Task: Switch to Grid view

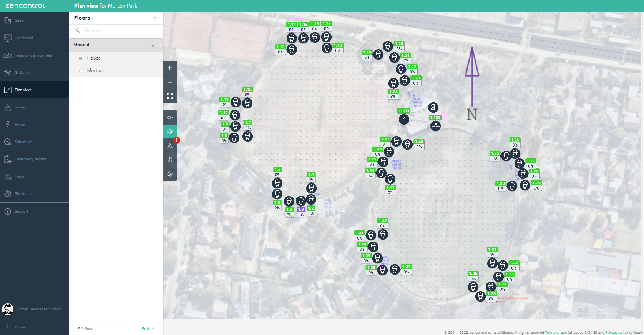Action: 34,72
